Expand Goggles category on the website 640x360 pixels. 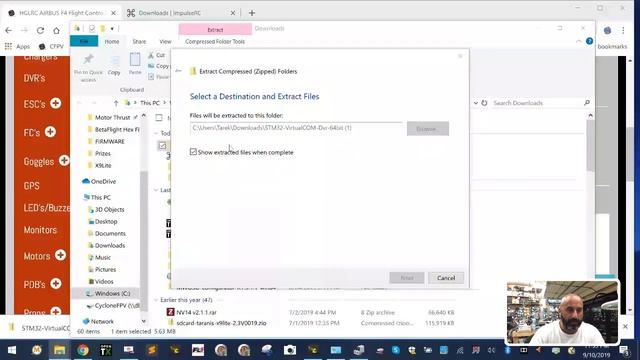pyautogui.click(x=64, y=160)
